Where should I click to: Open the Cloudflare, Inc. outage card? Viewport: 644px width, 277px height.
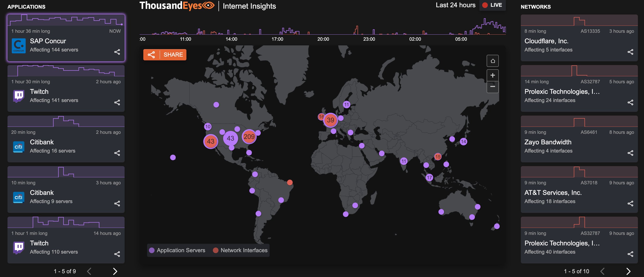click(x=579, y=38)
